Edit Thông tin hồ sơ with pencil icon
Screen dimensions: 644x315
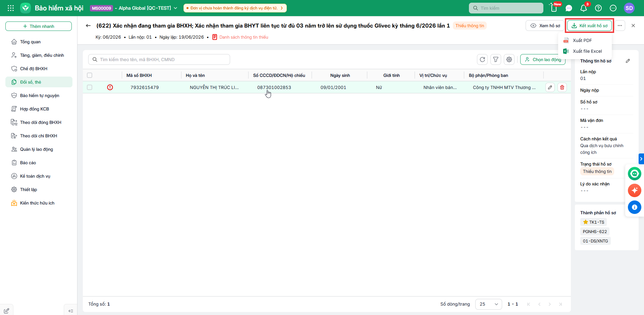[x=628, y=61]
